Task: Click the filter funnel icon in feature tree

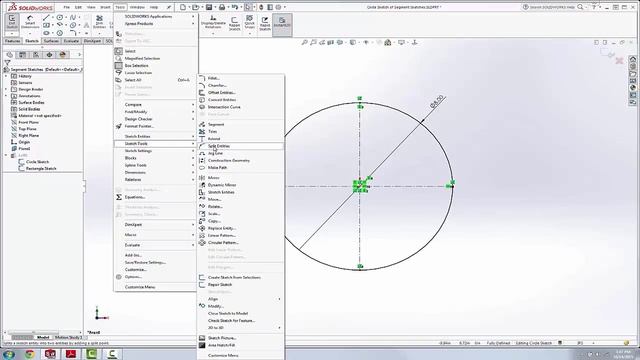Action: pos(7,62)
